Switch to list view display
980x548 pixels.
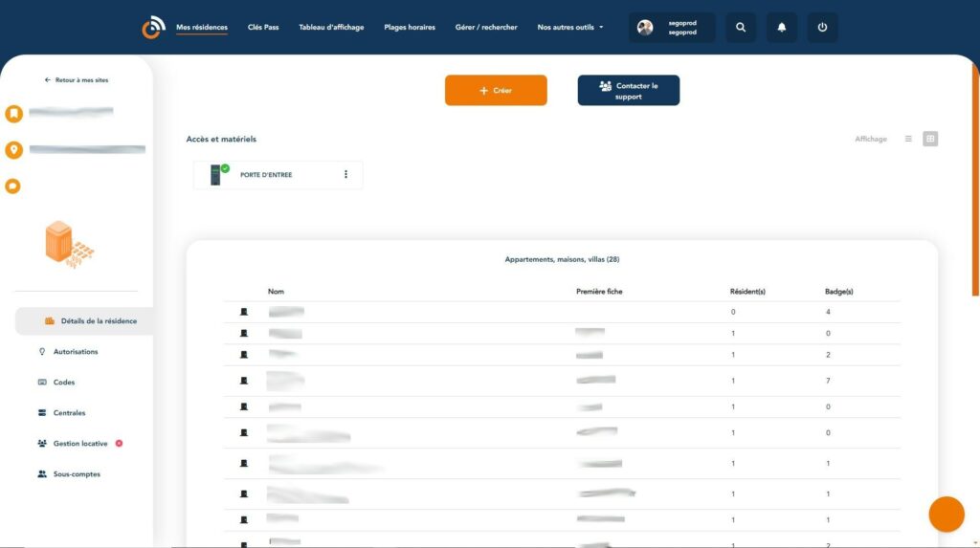(x=908, y=139)
